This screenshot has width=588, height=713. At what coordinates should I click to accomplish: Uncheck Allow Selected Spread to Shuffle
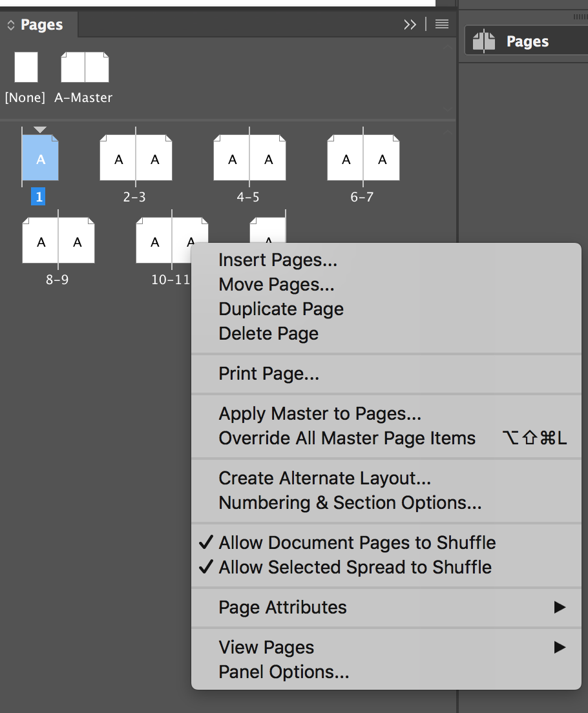pos(355,567)
